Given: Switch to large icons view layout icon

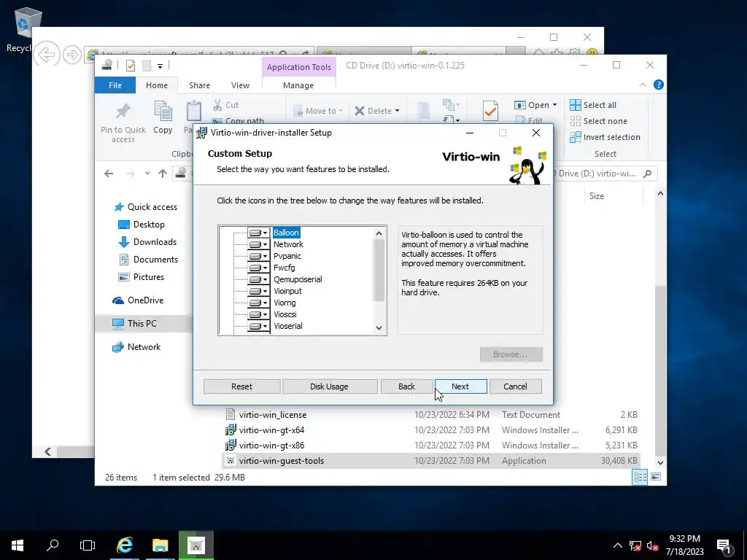Looking at the screenshot, I should tap(656, 477).
